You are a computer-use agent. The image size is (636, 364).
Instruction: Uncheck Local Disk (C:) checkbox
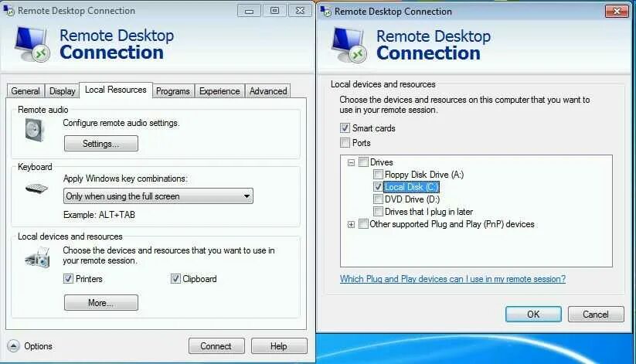click(378, 187)
